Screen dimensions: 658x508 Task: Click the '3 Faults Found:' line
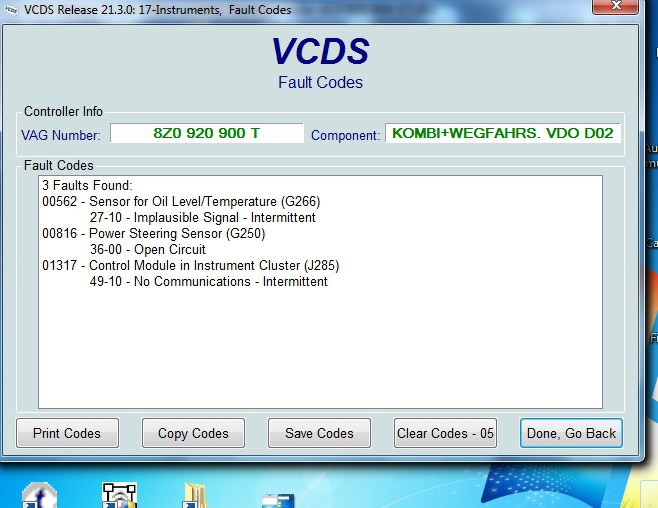point(87,185)
